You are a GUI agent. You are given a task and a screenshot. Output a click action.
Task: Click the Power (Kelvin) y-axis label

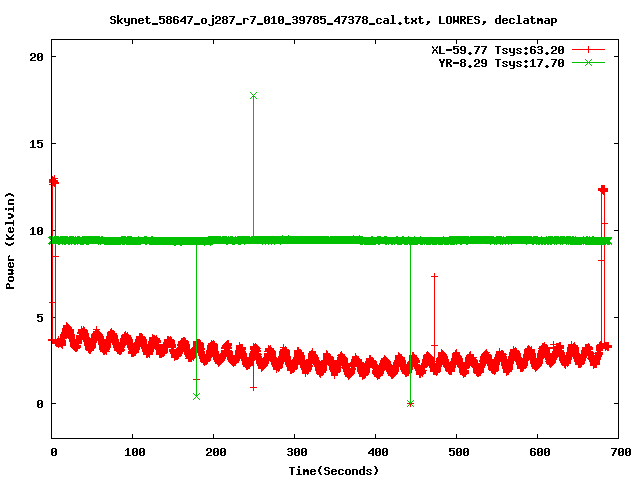point(10,241)
